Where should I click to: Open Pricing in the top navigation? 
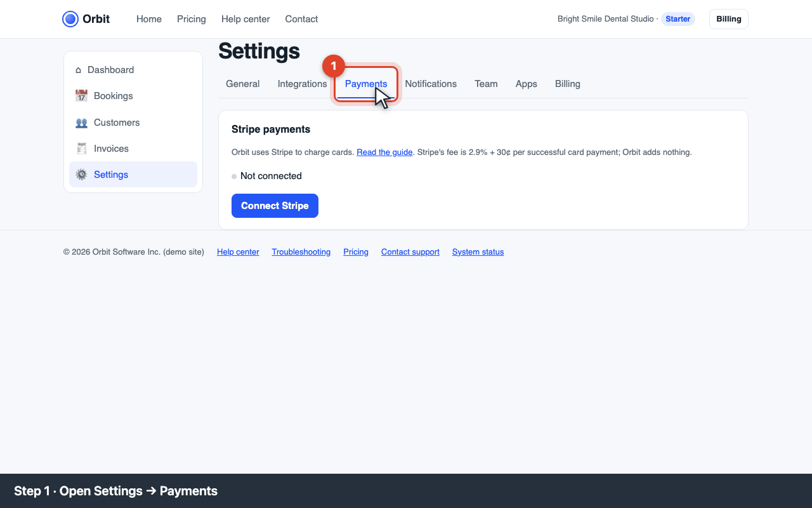click(192, 19)
